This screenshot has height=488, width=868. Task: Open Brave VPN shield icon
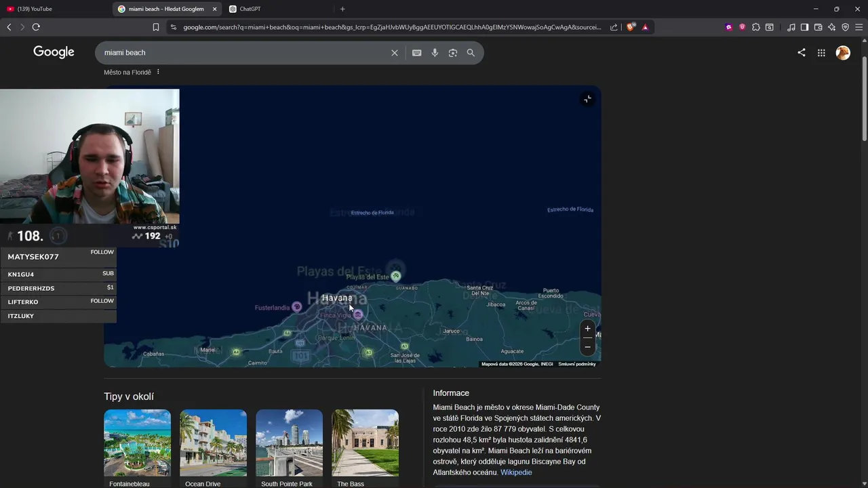(845, 27)
